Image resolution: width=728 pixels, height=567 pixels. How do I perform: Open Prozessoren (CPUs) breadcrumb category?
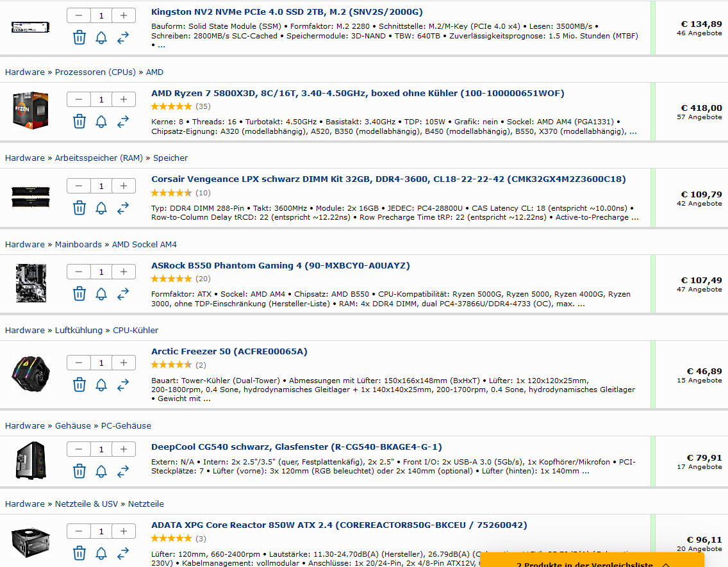click(95, 72)
